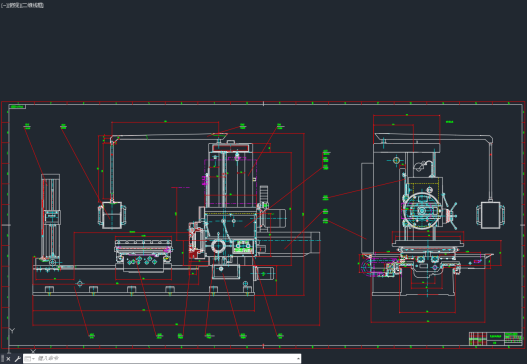Open the visual style viewport label menu
527x364 pixels.
pyautogui.click(x=31, y=5)
